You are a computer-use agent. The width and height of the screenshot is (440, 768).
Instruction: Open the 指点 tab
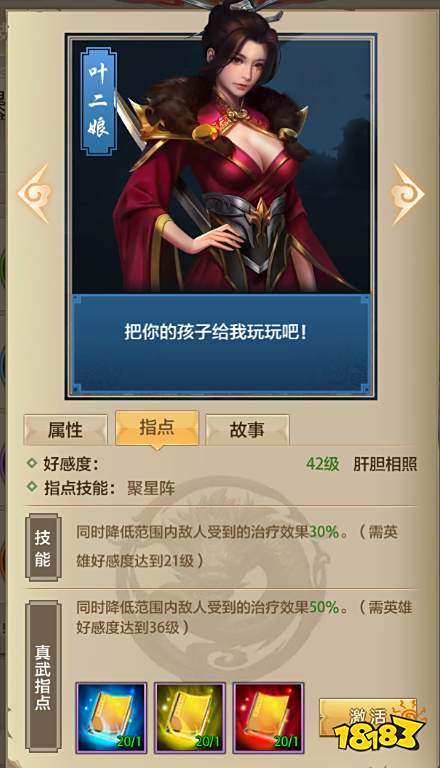[157, 428]
